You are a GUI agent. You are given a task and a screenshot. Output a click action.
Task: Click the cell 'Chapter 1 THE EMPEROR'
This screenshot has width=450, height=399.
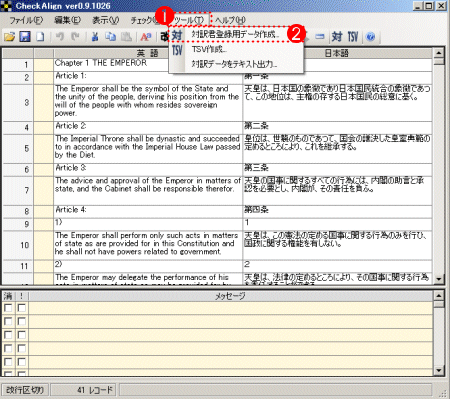148,65
